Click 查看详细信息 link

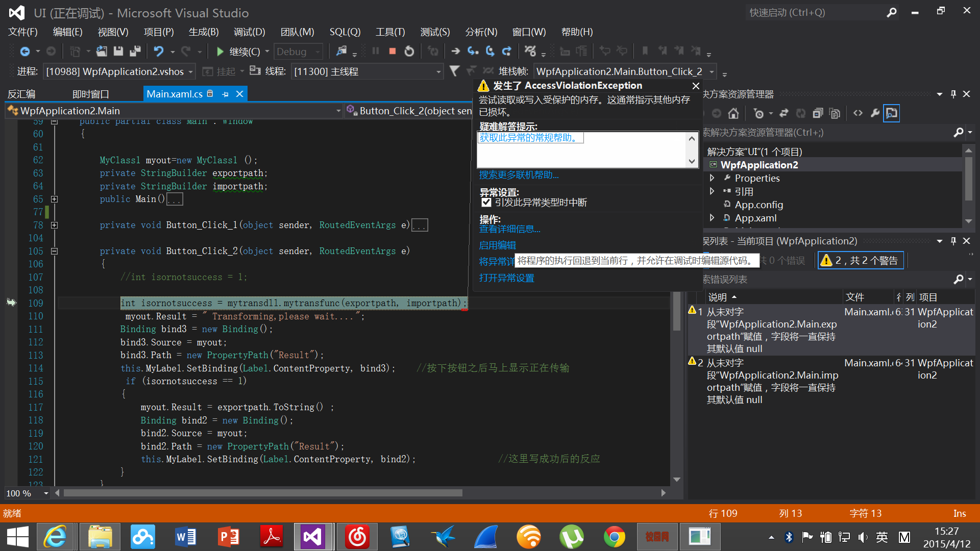tap(509, 229)
